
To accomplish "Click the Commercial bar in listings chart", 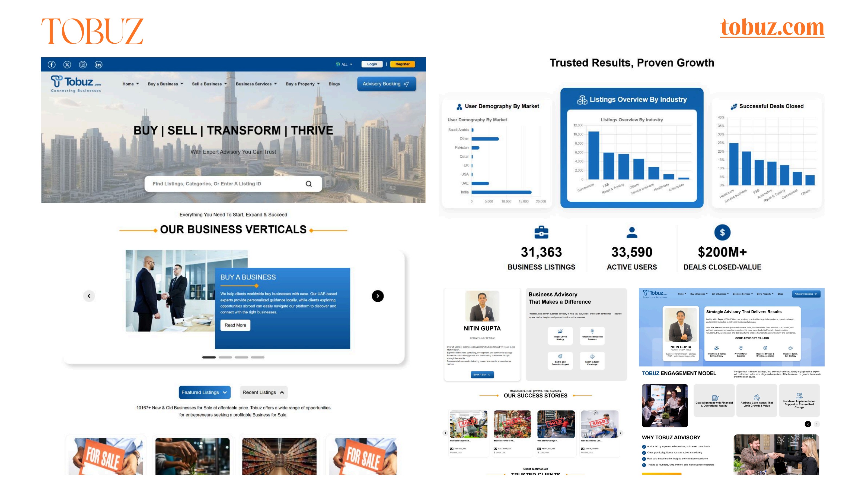I will [593, 155].
